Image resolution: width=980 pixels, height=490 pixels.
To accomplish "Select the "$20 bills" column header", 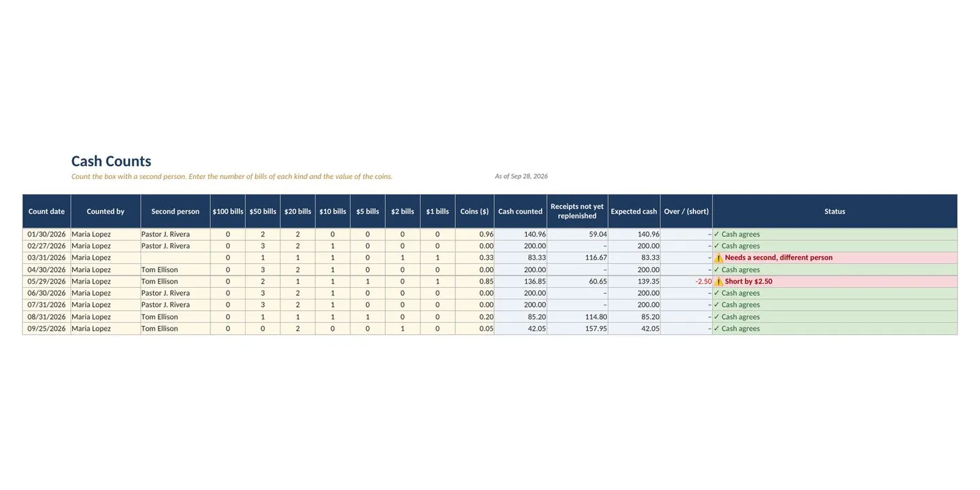I will pyautogui.click(x=297, y=212).
